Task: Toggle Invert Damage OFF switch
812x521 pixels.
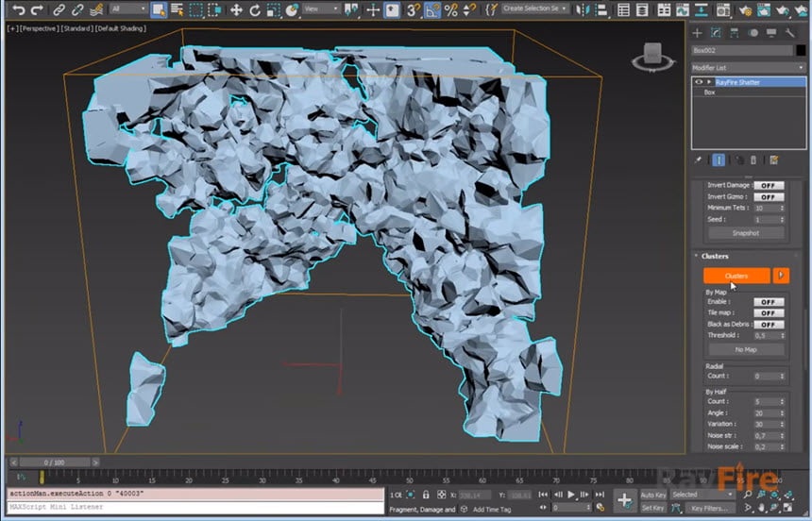Action: [x=769, y=185]
